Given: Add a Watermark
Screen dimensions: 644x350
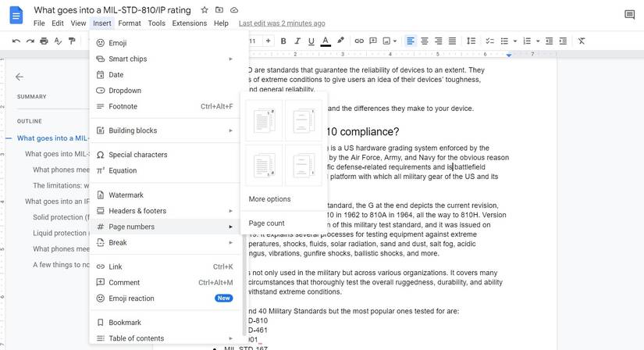Looking at the screenshot, I should coord(165,195).
